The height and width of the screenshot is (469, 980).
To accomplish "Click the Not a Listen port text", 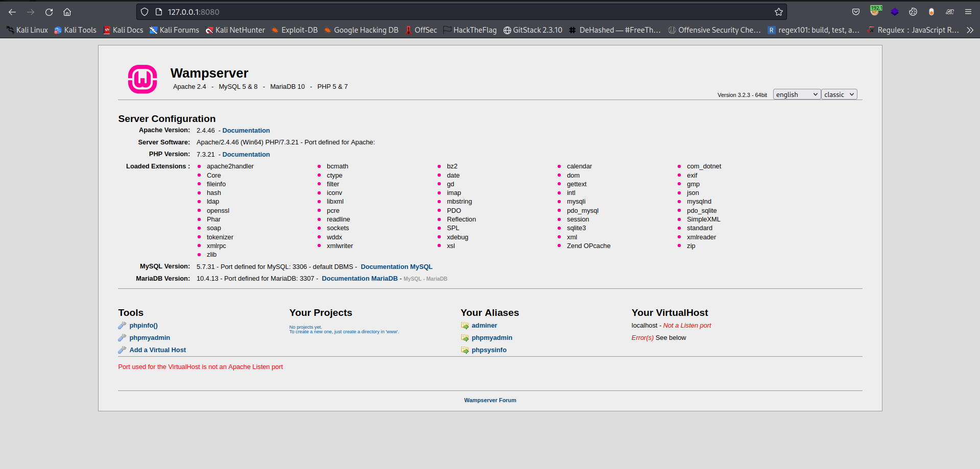I will tap(687, 326).
